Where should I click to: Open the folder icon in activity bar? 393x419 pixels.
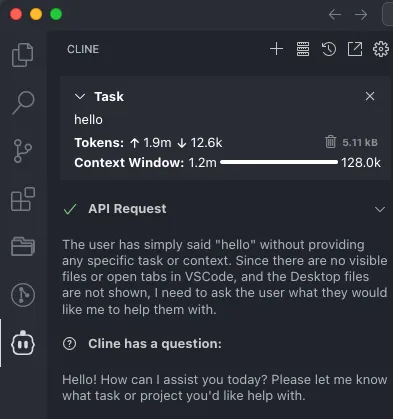coord(23,247)
